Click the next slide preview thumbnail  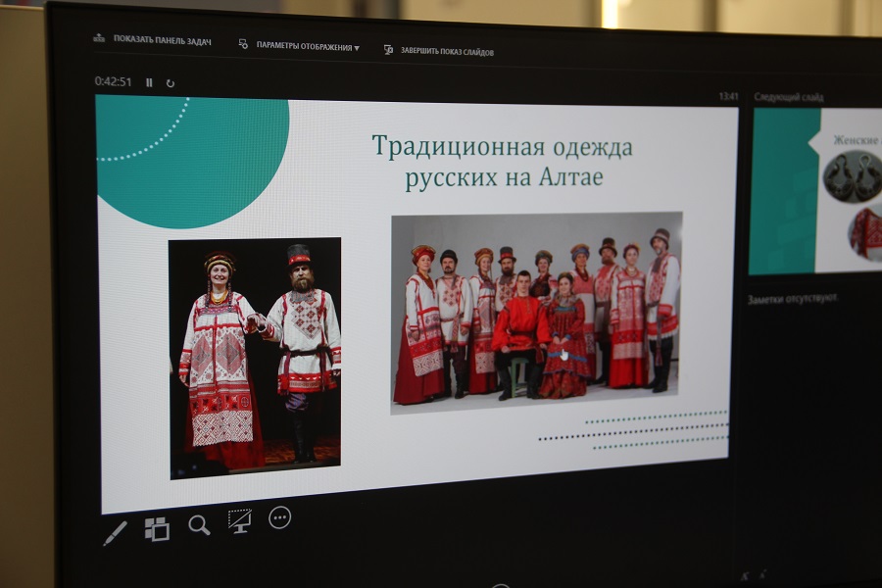(815, 191)
